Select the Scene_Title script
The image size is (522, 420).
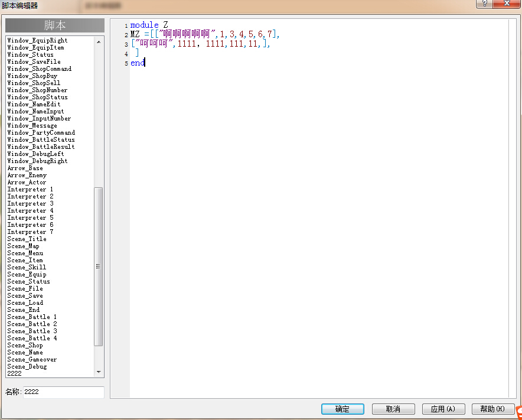pyautogui.click(x=27, y=239)
